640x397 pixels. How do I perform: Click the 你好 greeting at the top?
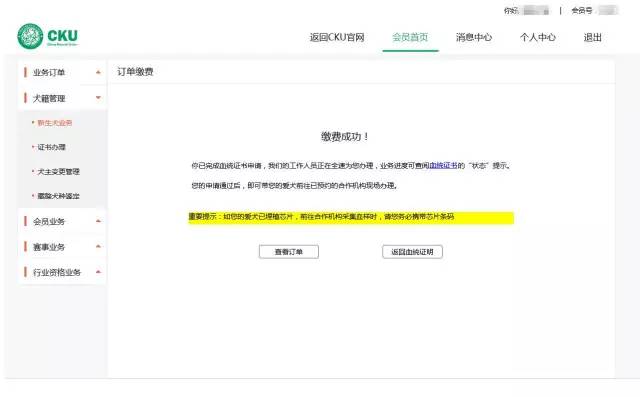511,11
